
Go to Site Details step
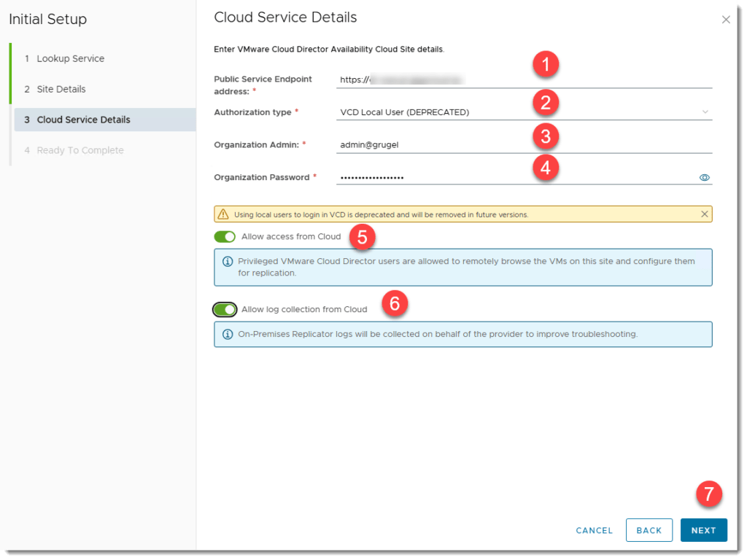[x=61, y=89]
